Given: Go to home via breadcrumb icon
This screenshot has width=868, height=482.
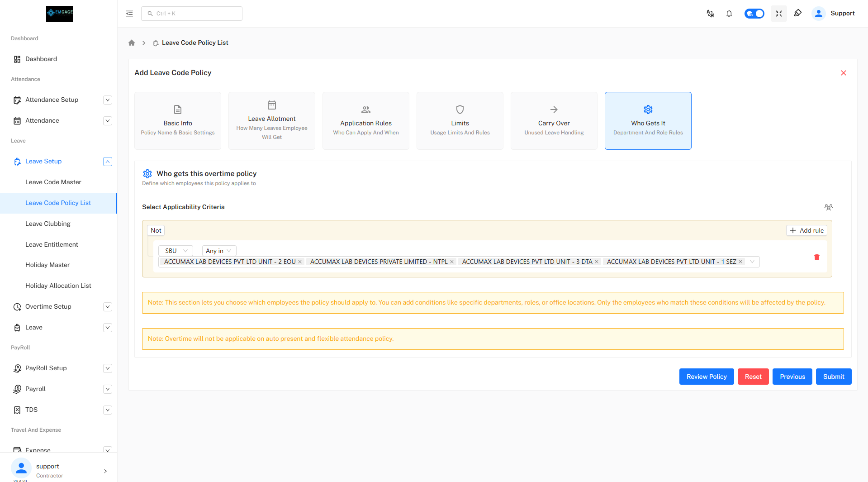Looking at the screenshot, I should [132, 43].
